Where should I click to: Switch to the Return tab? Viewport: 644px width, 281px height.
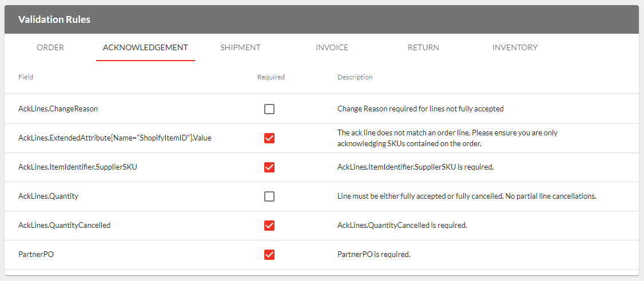423,47
